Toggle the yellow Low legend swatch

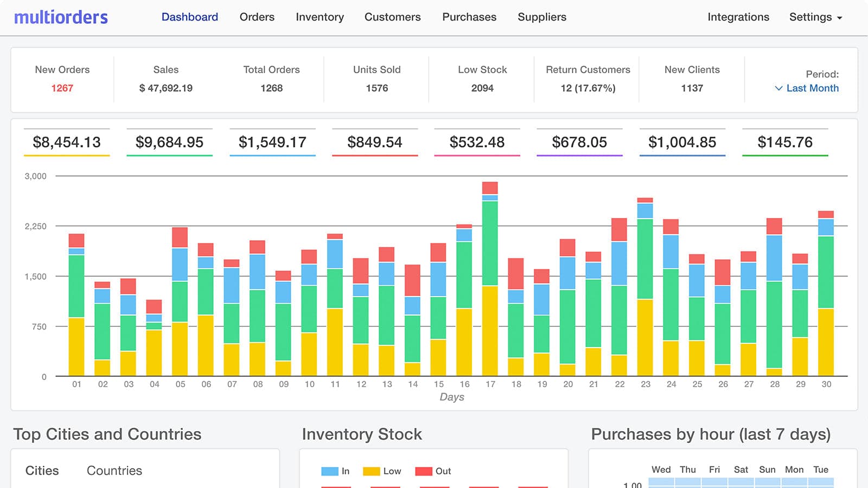pyautogui.click(x=372, y=471)
